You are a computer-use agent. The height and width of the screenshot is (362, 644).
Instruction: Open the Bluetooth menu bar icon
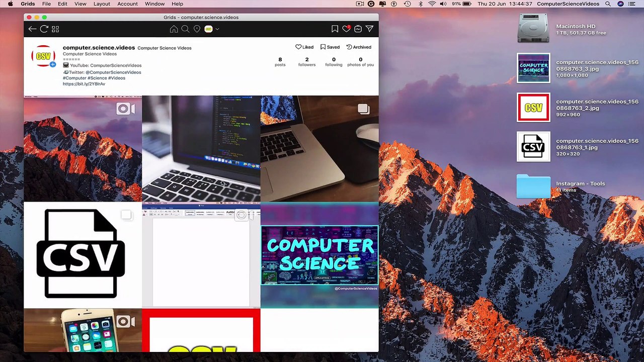pyautogui.click(x=421, y=4)
